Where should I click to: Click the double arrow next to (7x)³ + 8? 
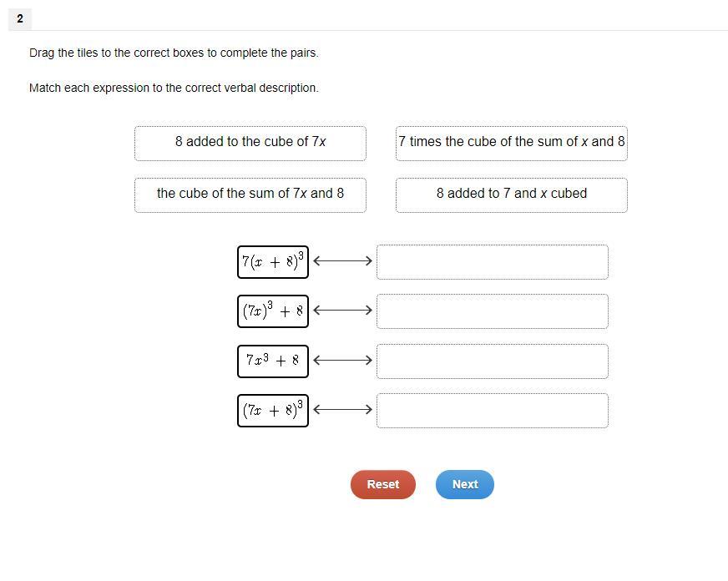342,311
